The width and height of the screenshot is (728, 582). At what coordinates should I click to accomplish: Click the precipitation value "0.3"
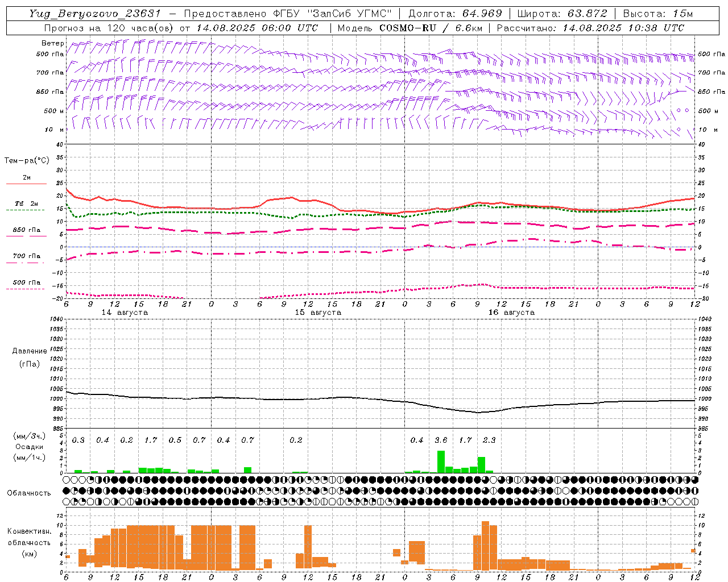pyautogui.click(x=78, y=440)
